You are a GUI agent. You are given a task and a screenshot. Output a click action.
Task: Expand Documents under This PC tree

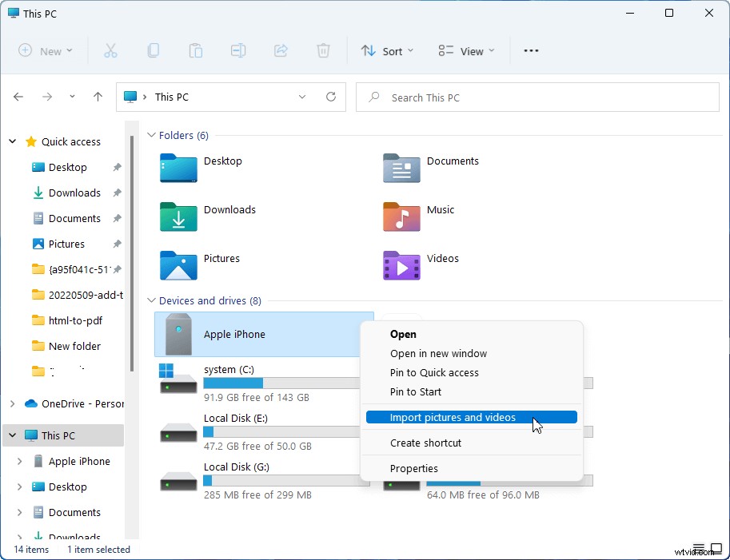(x=19, y=513)
